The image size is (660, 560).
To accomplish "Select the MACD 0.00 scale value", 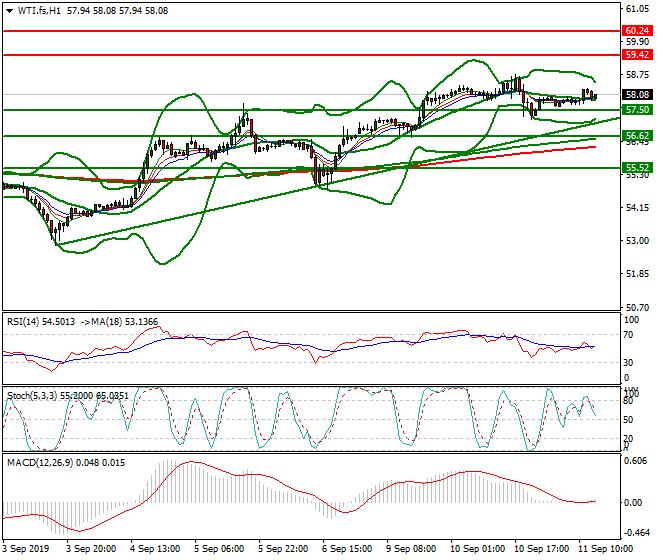I will [633, 503].
